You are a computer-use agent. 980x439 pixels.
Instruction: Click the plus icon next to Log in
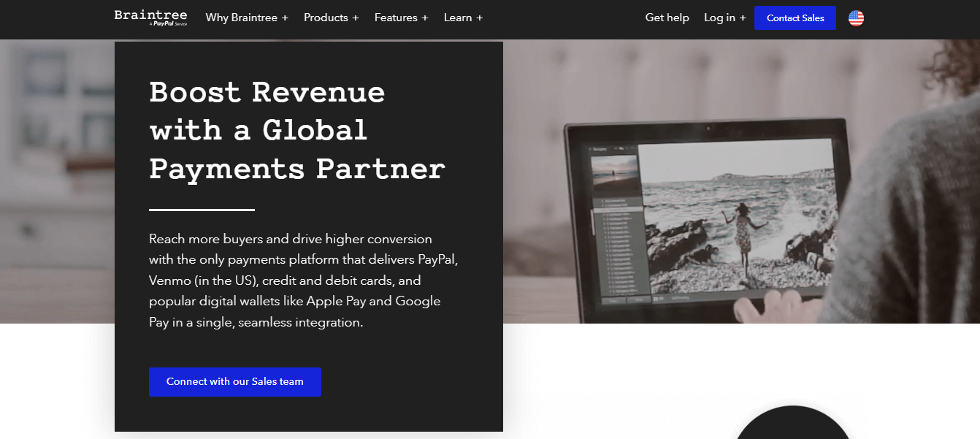click(743, 18)
